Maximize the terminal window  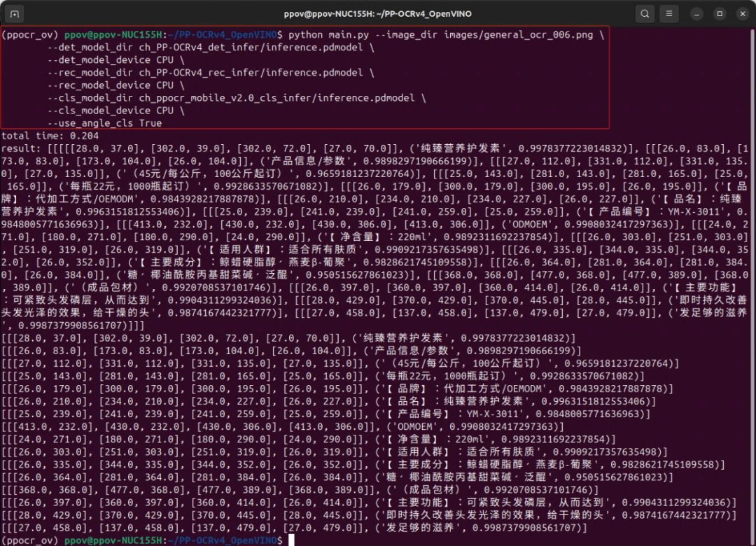(719, 13)
